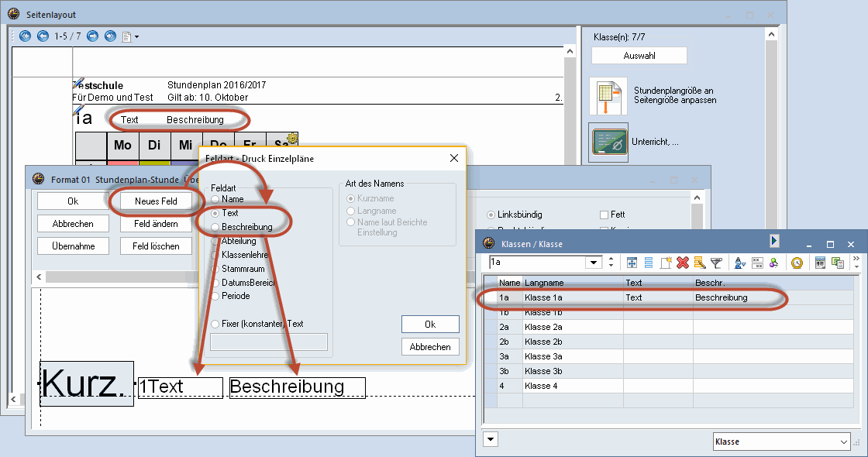Open class selector dropdown showing 1a
868x457 pixels.
coord(594,263)
